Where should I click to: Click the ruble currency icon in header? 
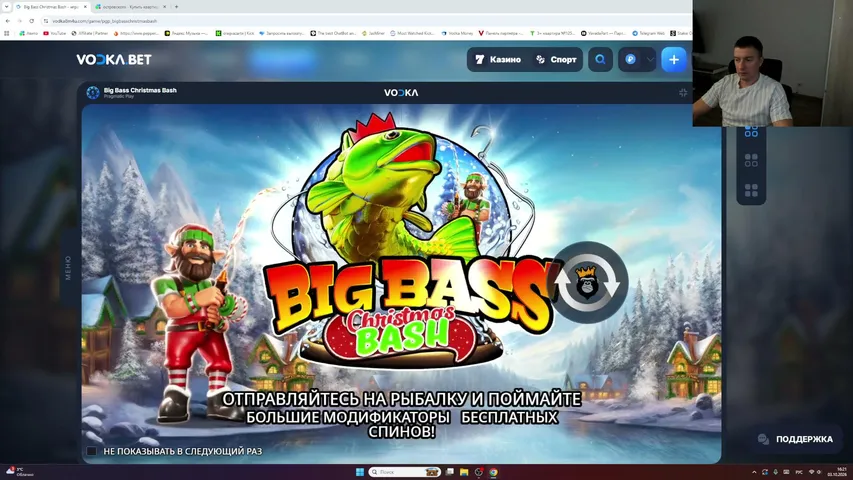coord(631,59)
